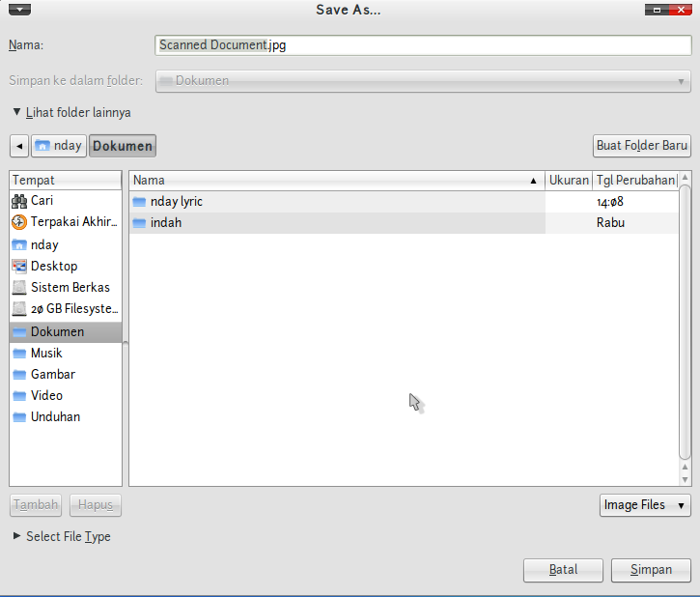Click Batal to cancel dialog
Viewport: 700px width, 597px height.
(x=563, y=570)
